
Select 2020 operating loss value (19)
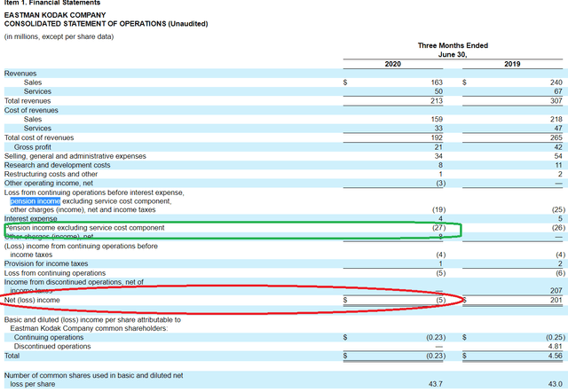point(438,210)
